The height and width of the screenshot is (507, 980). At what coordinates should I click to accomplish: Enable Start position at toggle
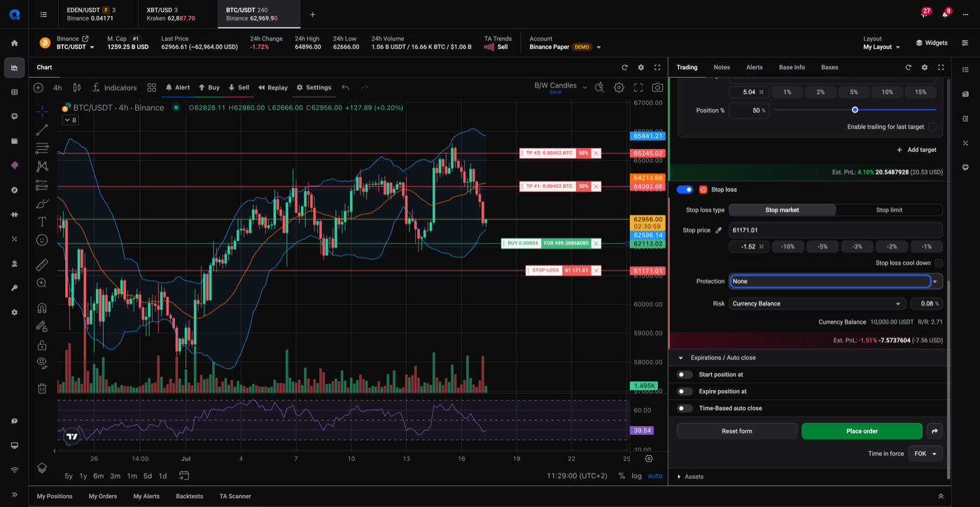tap(685, 375)
